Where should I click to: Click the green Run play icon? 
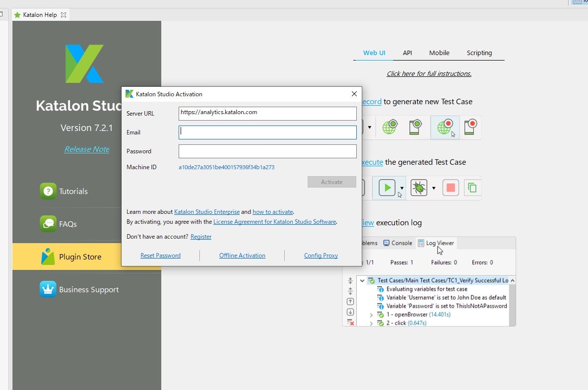click(x=387, y=188)
